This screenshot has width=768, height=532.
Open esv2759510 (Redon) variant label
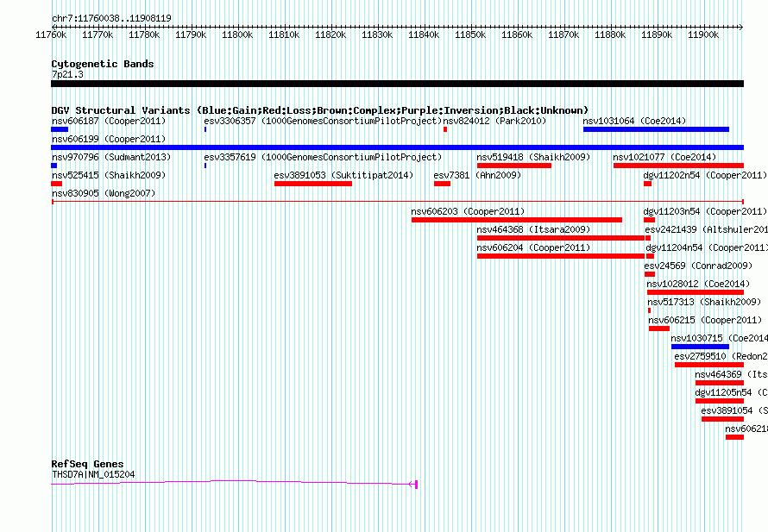(721, 356)
